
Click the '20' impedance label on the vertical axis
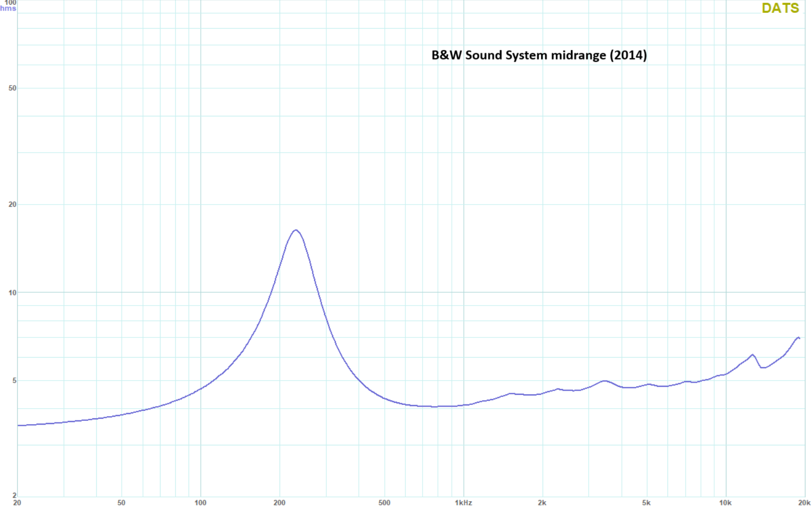pos(12,204)
